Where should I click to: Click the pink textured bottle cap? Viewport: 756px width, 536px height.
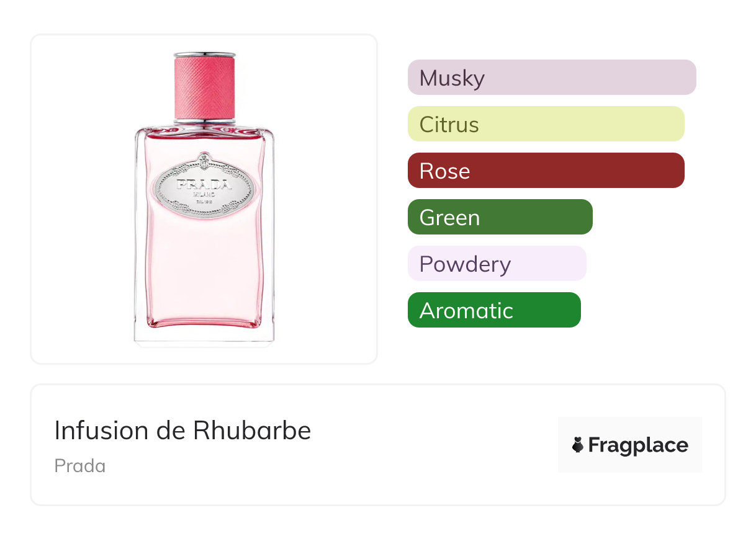point(204,86)
